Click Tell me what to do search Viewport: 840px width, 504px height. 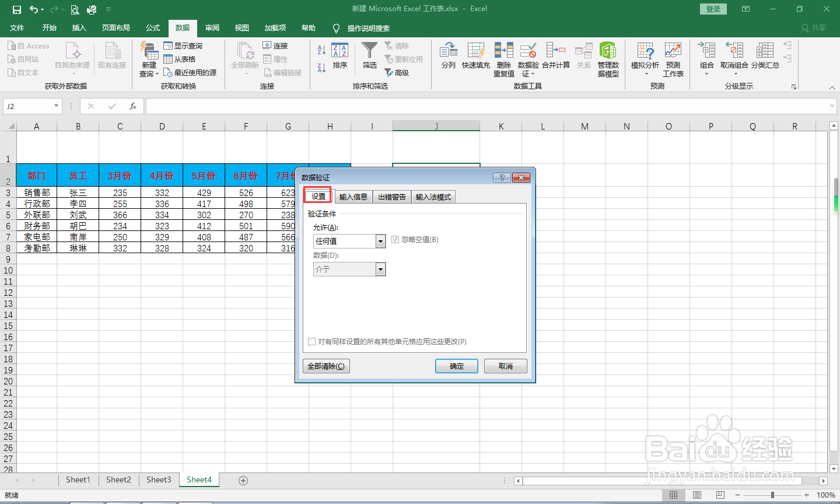tap(362, 28)
